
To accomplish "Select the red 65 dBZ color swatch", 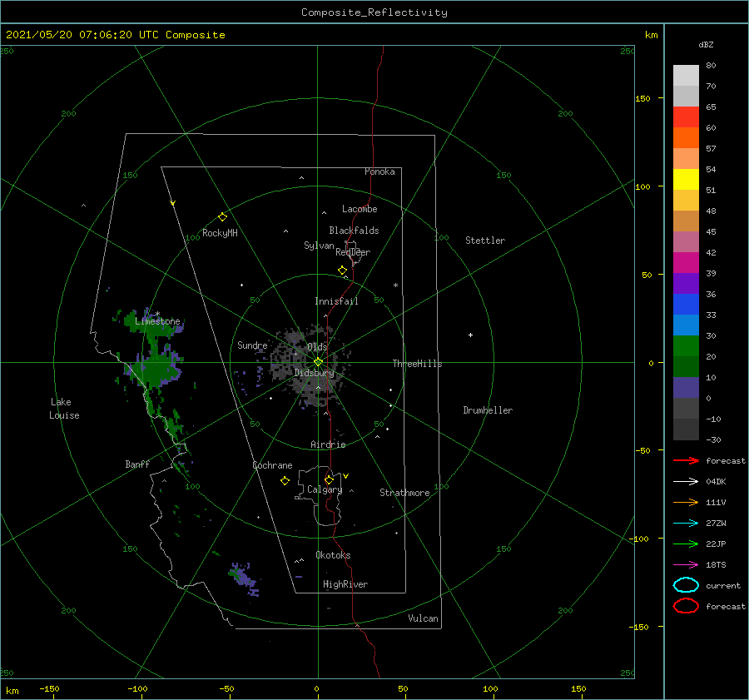I will coord(686,117).
